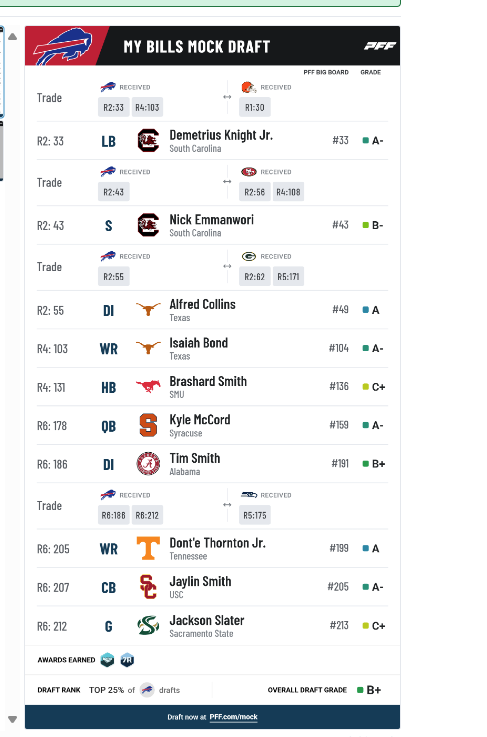
Task: Click the PFF logo in header
Action: (x=380, y=46)
